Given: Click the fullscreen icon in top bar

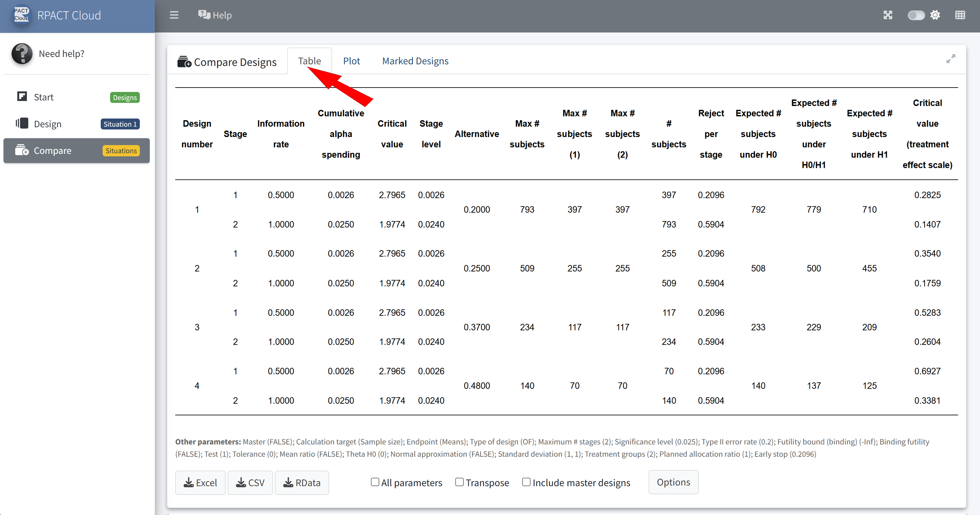Looking at the screenshot, I should 887,15.
